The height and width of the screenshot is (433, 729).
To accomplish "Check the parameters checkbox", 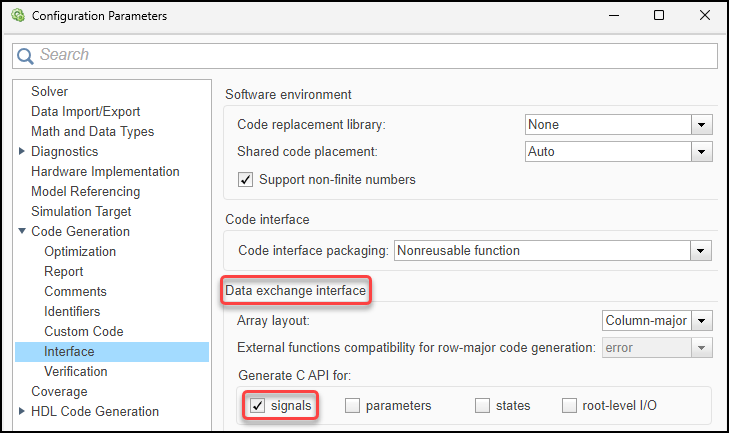I will pos(353,405).
